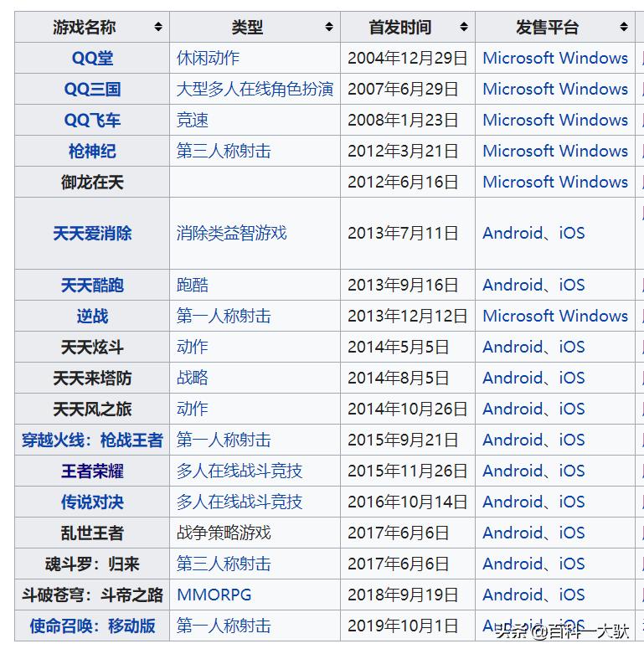
Task: Click the 传说对决 game link
Action: pos(92,502)
